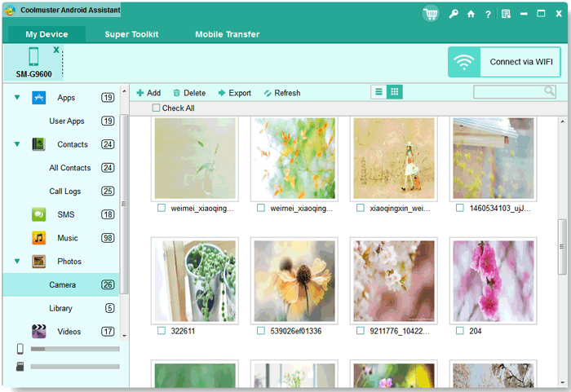Go to the home icon in title bar
Viewport: 571px width, 392px height.
471,14
